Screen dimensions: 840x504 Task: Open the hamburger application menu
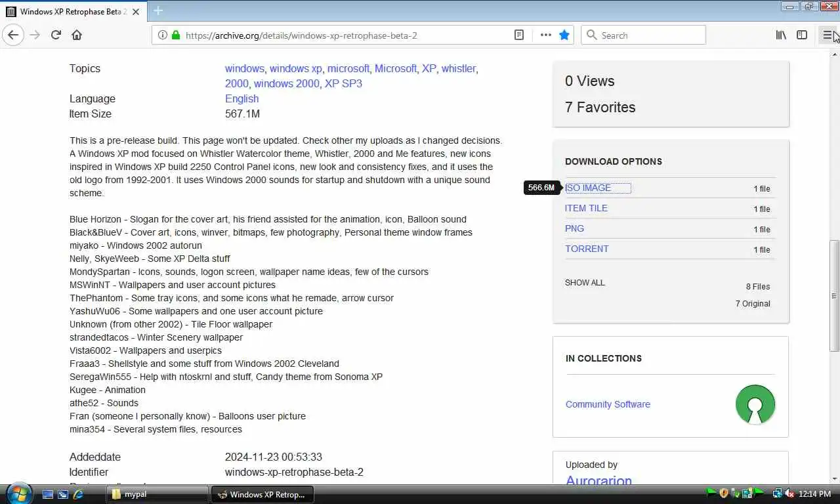[827, 35]
